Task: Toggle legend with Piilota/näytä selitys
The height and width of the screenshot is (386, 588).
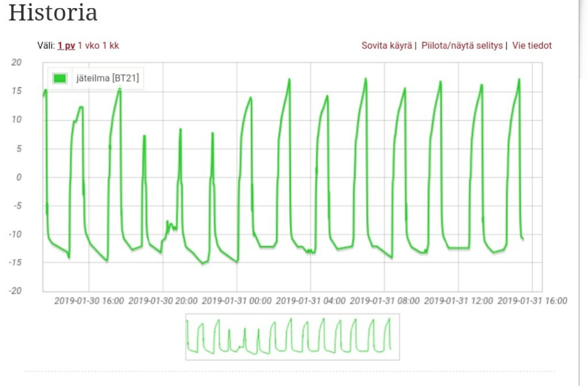Action: [x=462, y=46]
